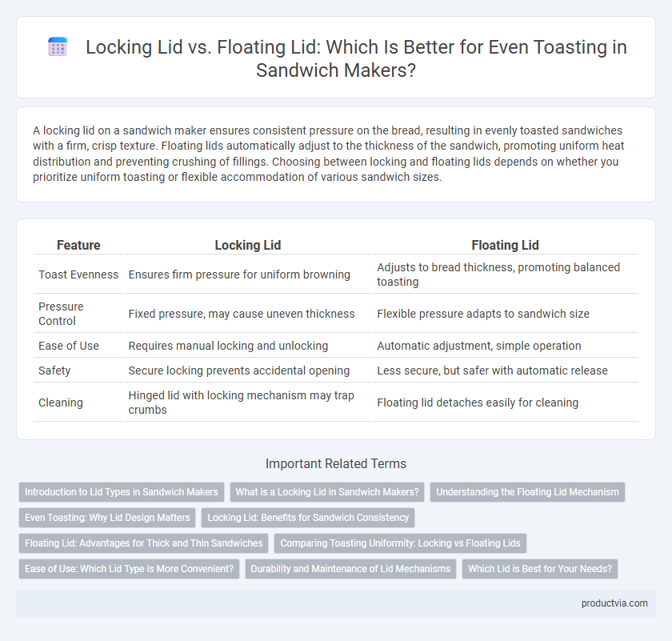Screen dimensions: 672x641
Task: Open Floating Lid: Advantages for Thick Sandwiches tag
Action: [x=143, y=543]
